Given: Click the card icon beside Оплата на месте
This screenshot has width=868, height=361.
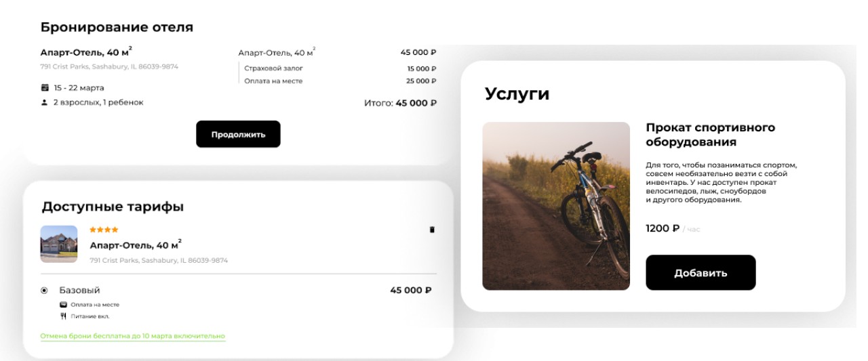Looking at the screenshot, I should 63,305.
